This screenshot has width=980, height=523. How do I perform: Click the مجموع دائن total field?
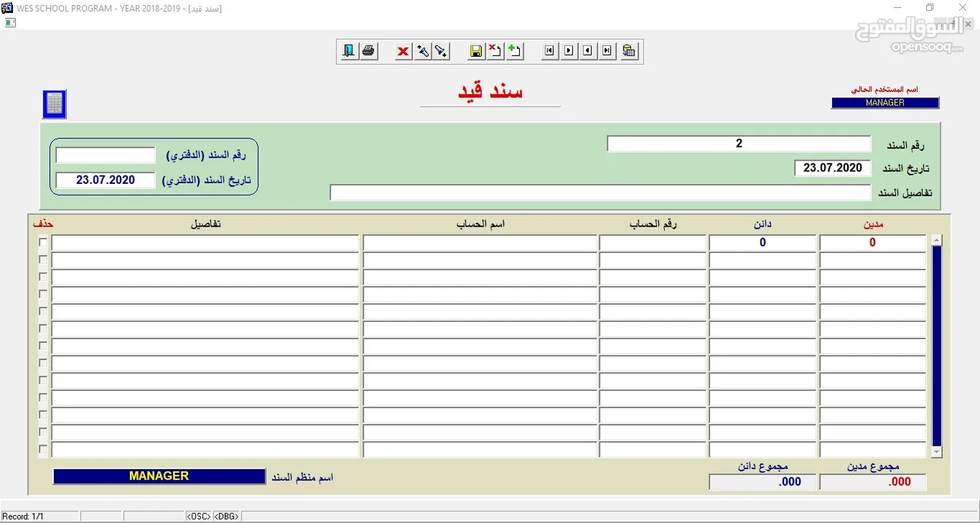763,482
